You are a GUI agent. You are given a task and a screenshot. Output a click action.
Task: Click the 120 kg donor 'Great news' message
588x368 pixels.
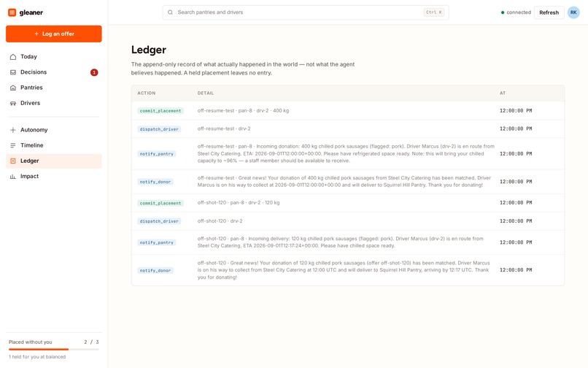(x=344, y=270)
